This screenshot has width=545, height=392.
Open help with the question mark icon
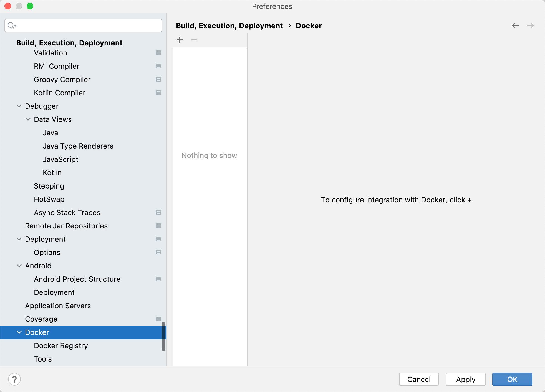(14, 379)
